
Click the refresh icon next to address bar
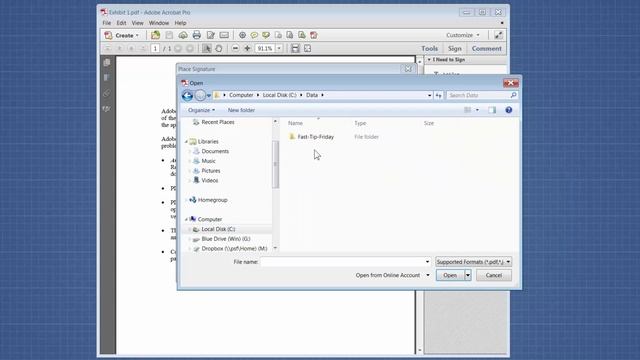[x=438, y=95]
